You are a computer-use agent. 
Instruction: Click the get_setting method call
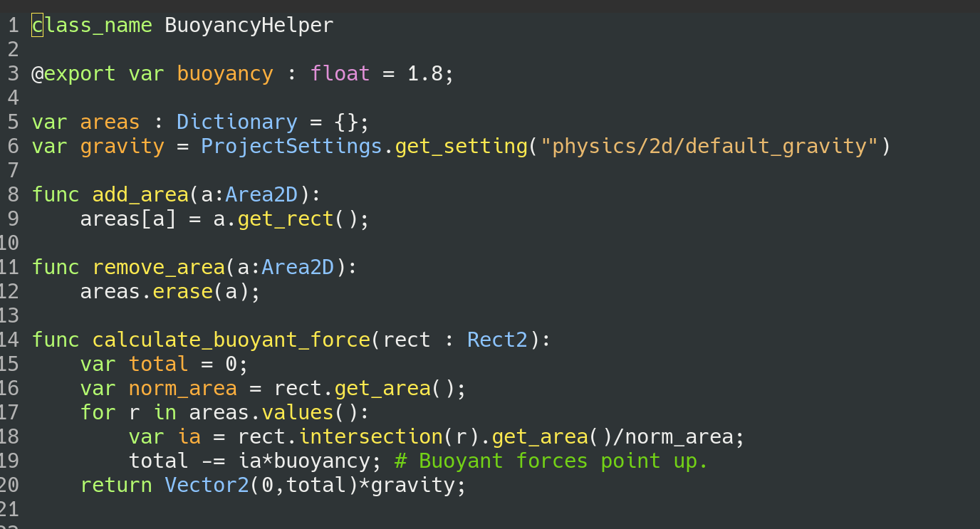461,147
